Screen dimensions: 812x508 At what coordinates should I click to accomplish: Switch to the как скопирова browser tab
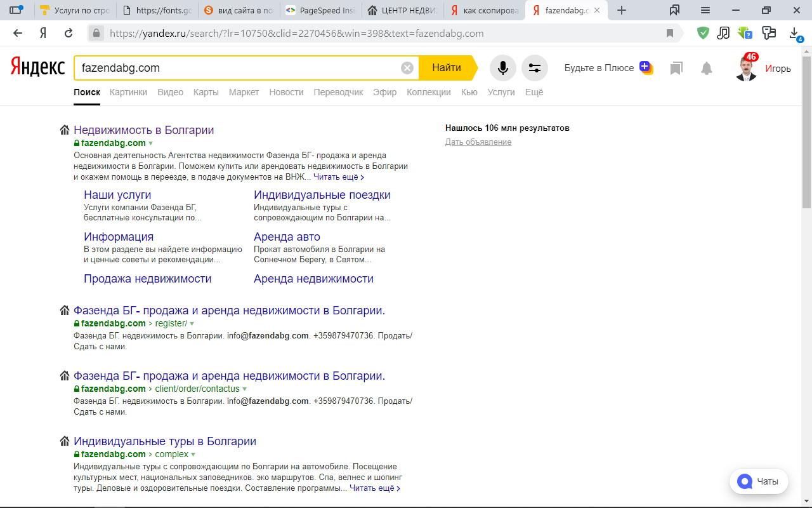coord(484,10)
